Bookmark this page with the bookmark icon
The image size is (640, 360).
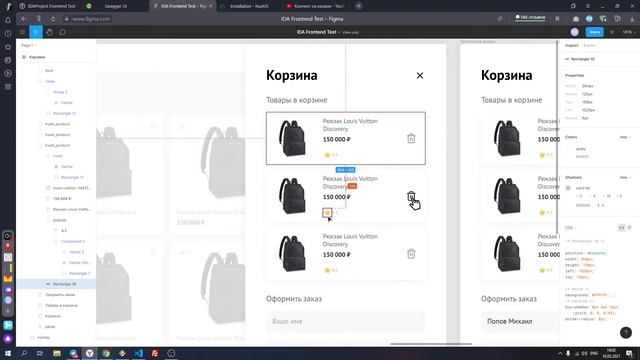[557, 19]
